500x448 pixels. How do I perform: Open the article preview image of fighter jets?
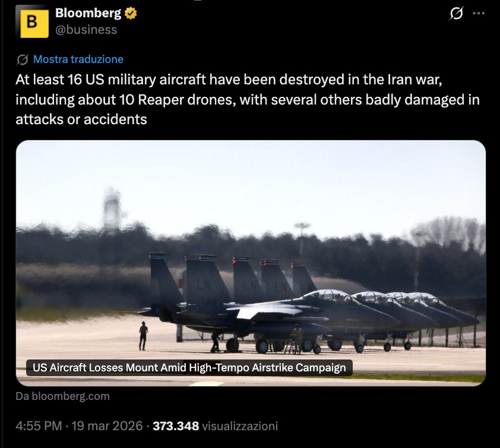point(251,263)
